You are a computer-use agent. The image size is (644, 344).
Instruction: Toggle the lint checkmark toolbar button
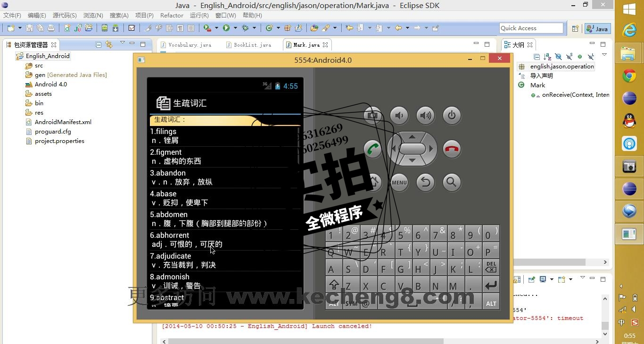132,28
